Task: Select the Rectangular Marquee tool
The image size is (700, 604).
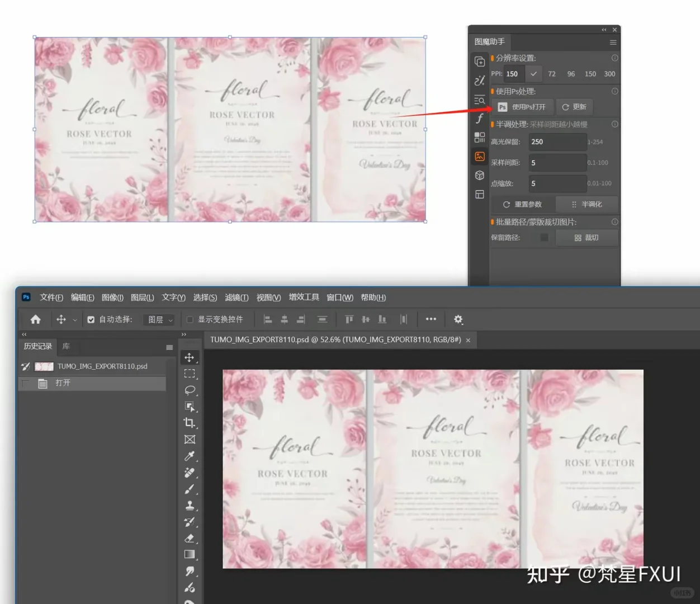Action: click(190, 374)
